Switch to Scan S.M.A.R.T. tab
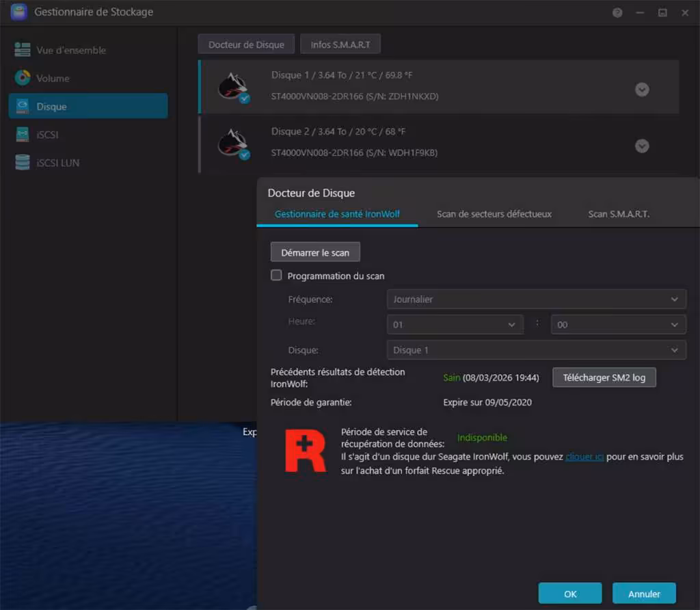Image resolution: width=700 pixels, height=610 pixels. (x=619, y=214)
